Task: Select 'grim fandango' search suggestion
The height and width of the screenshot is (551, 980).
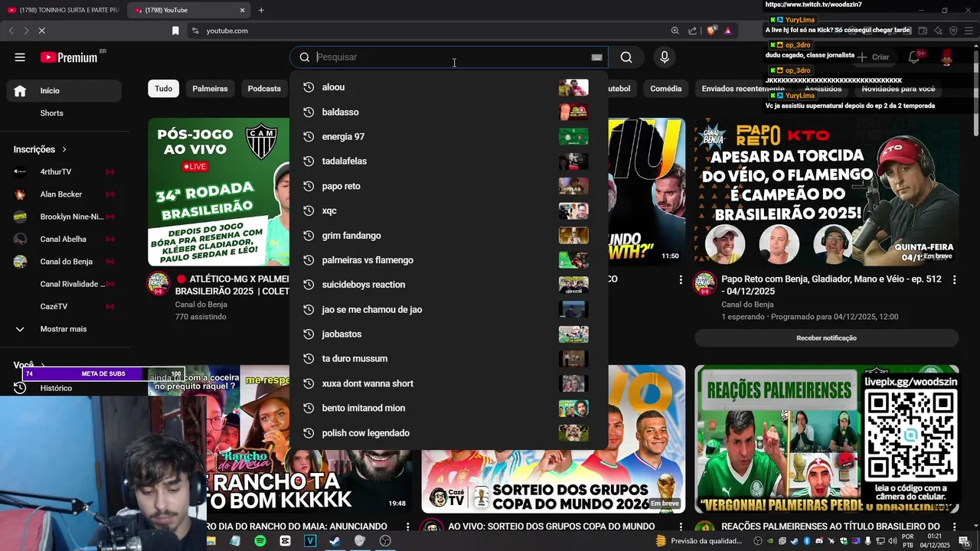Action: click(x=449, y=236)
